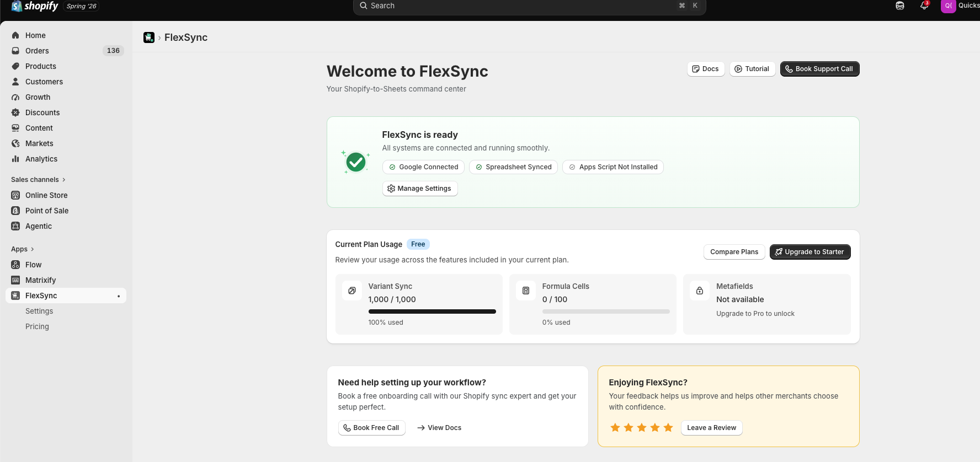
Task: Open Orders in the sidebar
Action: click(66, 51)
